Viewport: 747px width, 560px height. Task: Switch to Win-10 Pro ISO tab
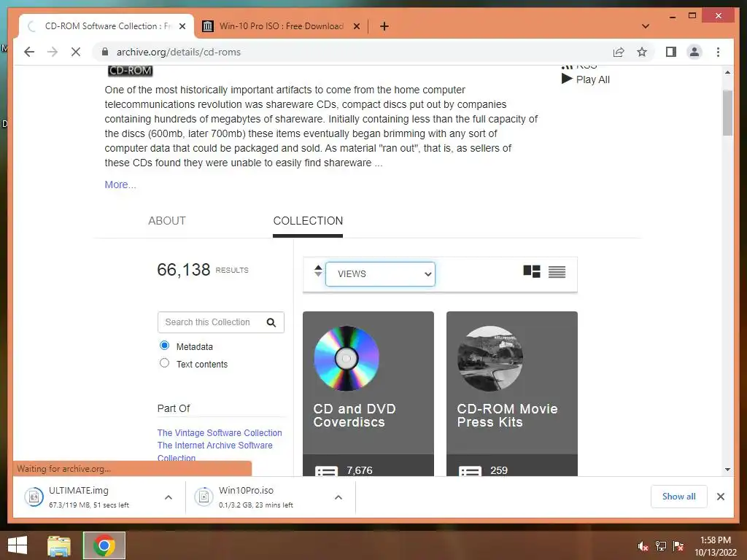click(x=281, y=26)
